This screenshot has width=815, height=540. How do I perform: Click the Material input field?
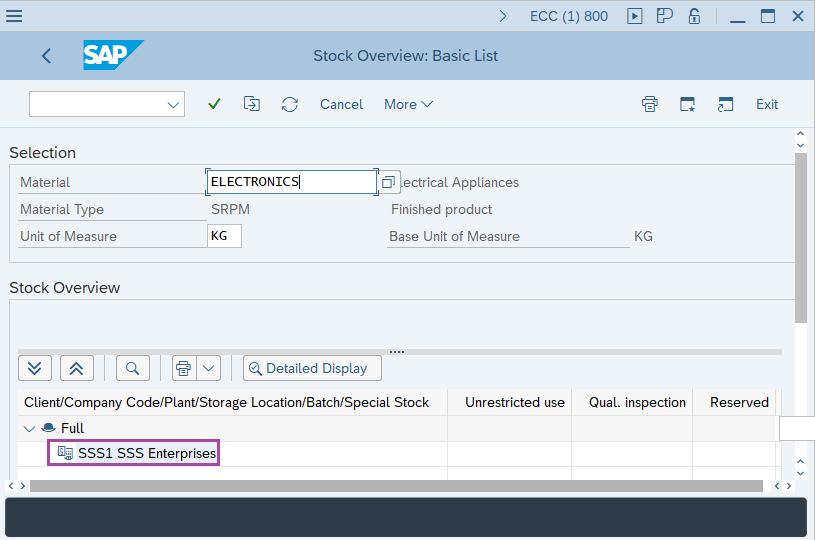tap(290, 182)
